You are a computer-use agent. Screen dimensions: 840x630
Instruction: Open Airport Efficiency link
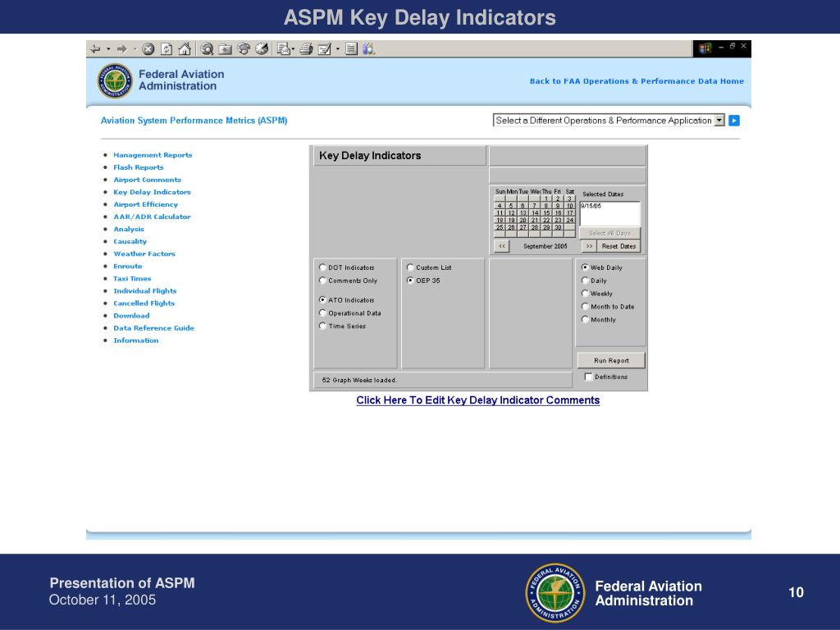point(146,204)
